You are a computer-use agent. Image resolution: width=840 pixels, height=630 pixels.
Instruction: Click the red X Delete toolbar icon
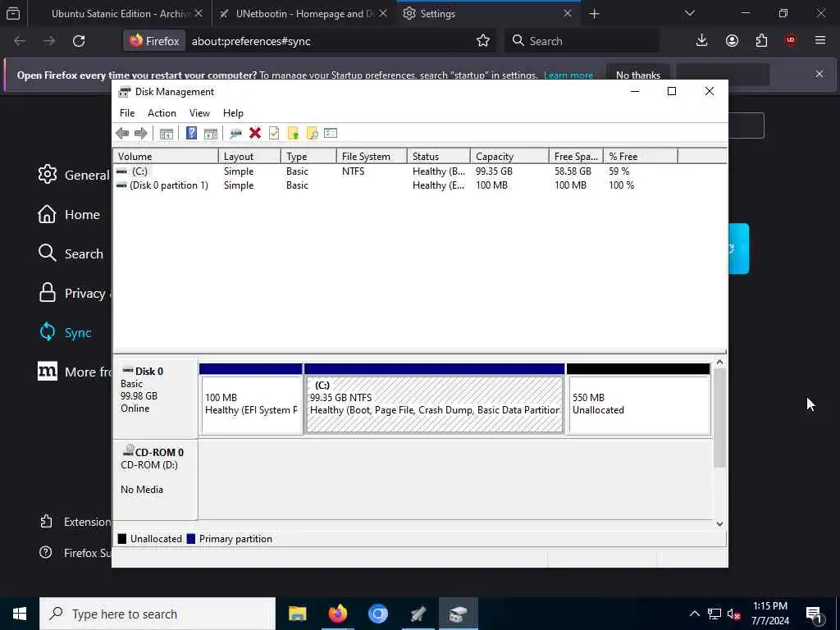(255, 134)
